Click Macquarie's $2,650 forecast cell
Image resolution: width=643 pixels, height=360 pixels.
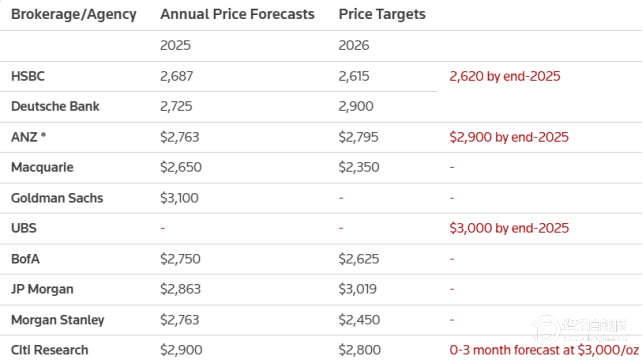tap(181, 167)
